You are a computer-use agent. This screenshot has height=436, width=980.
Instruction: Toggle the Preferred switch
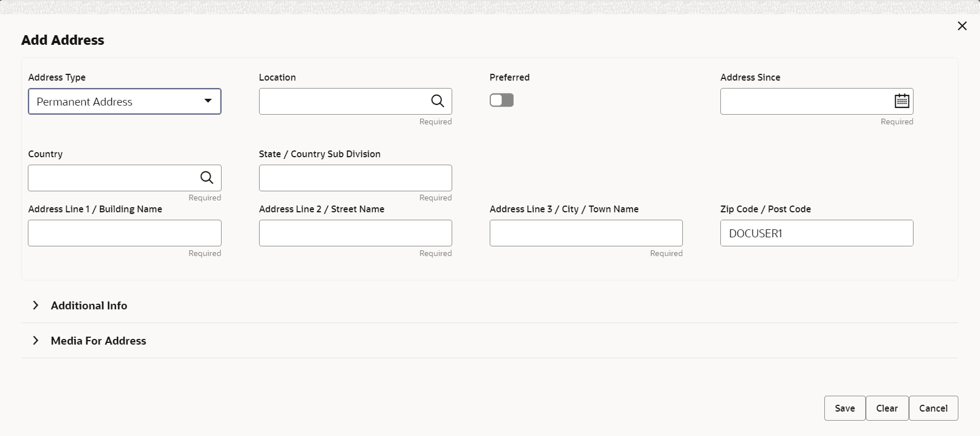pos(502,100)
